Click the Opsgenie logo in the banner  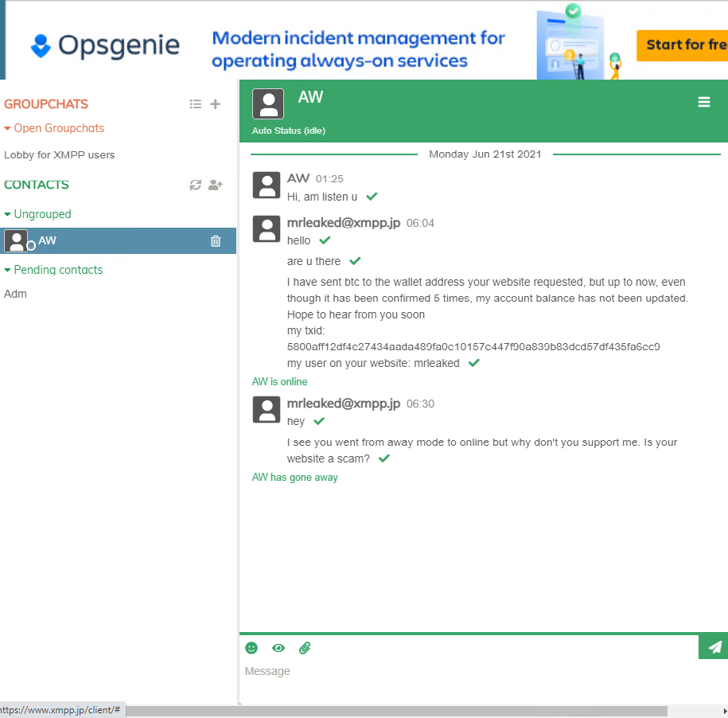(x=105, y=45)
